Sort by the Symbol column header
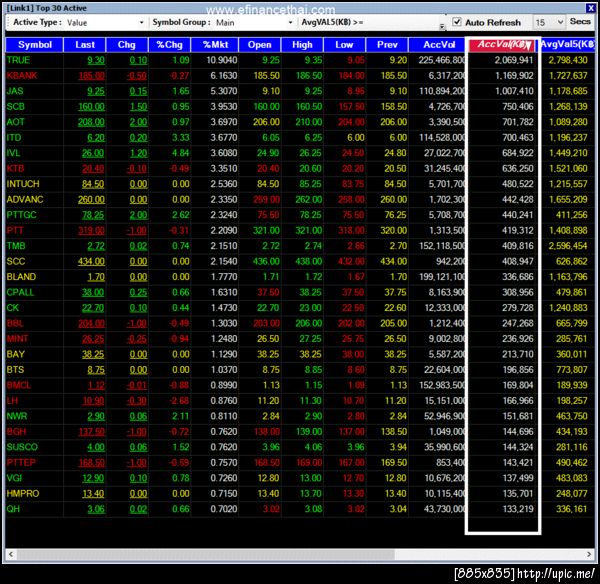This screenshot has height=584, width=600. coord(34,45)
